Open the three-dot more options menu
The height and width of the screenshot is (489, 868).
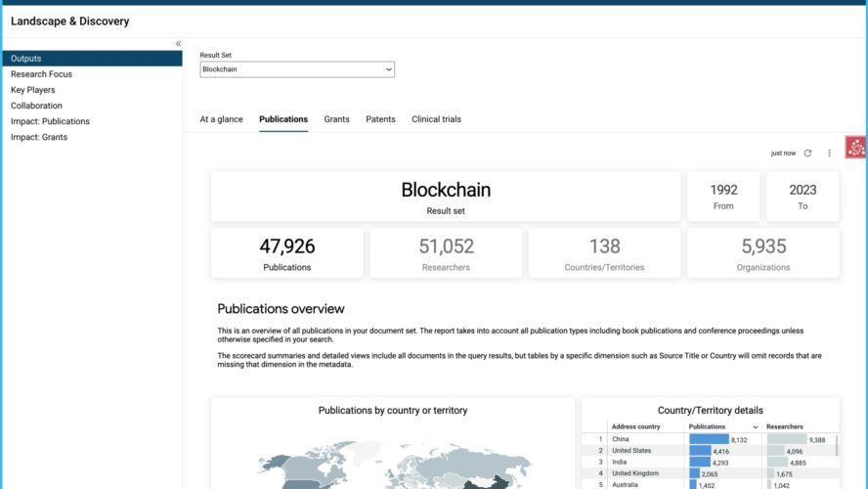(830, 154)
